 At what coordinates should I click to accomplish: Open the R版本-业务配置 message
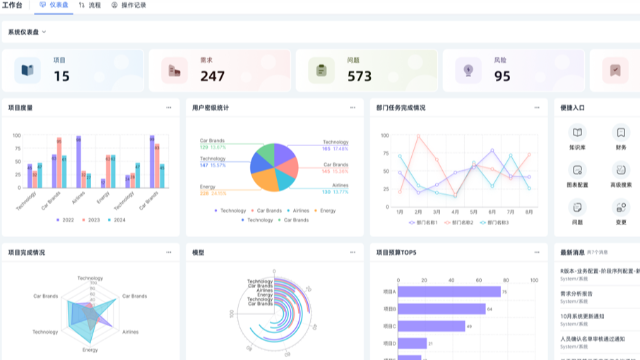point(600,271)
